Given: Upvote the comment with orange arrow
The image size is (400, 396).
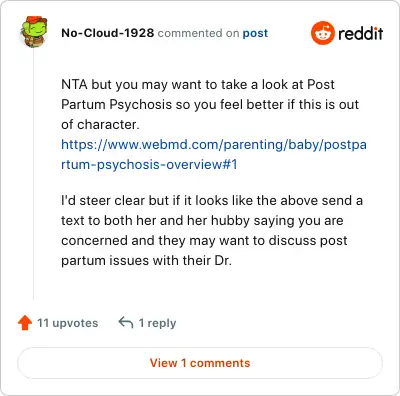Looking at the screenshot, I should 25,323.
